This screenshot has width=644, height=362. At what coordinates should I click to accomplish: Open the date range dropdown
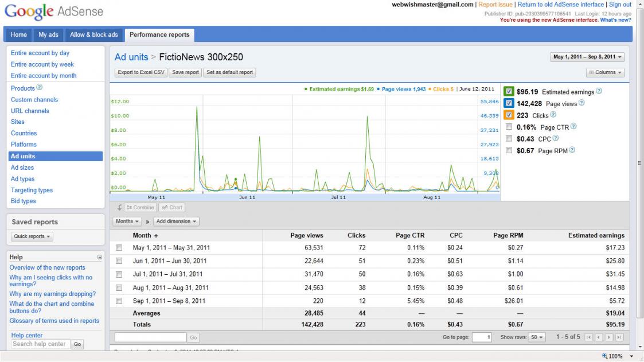[587, 57]
